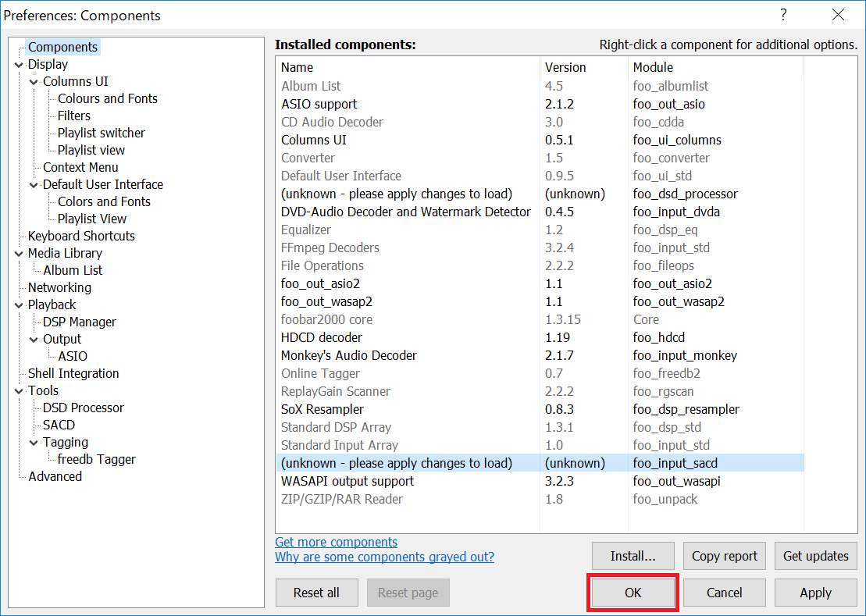Click the help question mark icon
Viewport: 866px width, 616px height.
[x=783, y=15]
